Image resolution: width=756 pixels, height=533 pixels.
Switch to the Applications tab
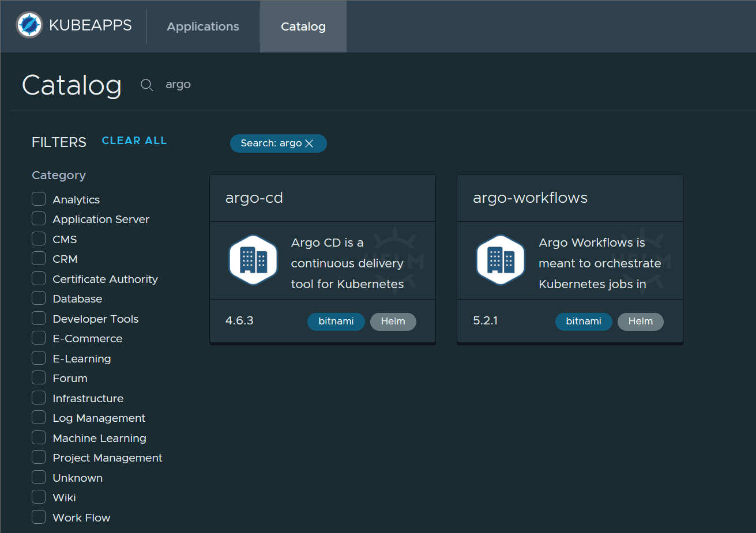click(203, 27)
